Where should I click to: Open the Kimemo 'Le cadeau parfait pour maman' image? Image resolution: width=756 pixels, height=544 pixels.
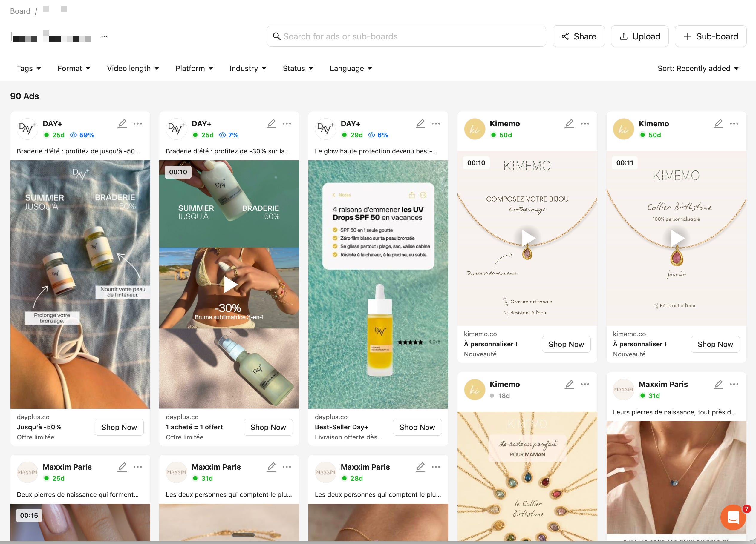527,477
